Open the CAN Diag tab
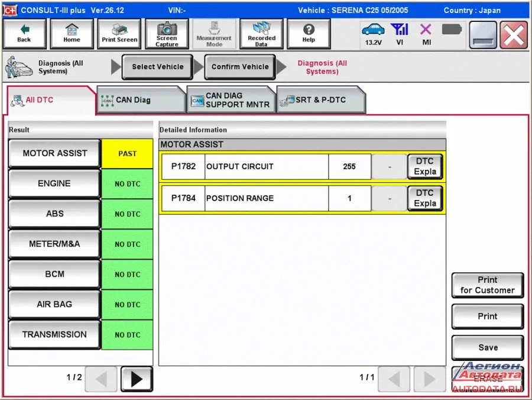Image resolution: width=532 pixels, height=400 pixels. [x=141, y=100]
